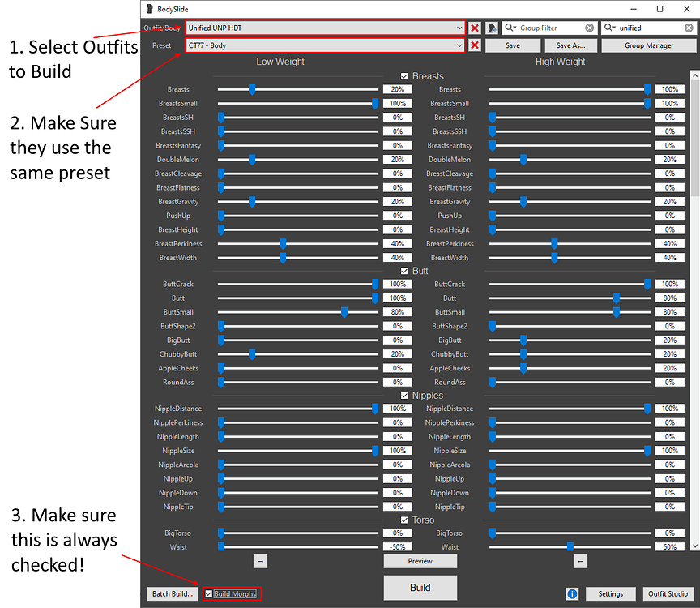Image resolution: width=700 pixels, height=608 pixels.
Task: Open the blue info/about icon
Action: point(572,593)
